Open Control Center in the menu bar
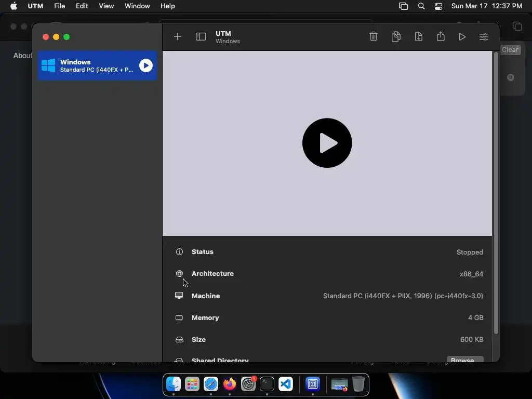This screenshot has width=532, height=399. coord(438,6)
